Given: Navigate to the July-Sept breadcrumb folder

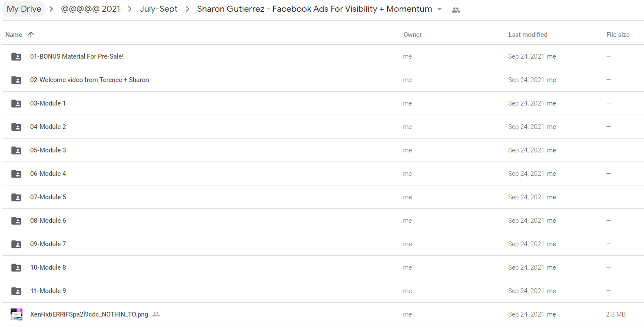Looking at the screenshot, I should pos(159,9).
